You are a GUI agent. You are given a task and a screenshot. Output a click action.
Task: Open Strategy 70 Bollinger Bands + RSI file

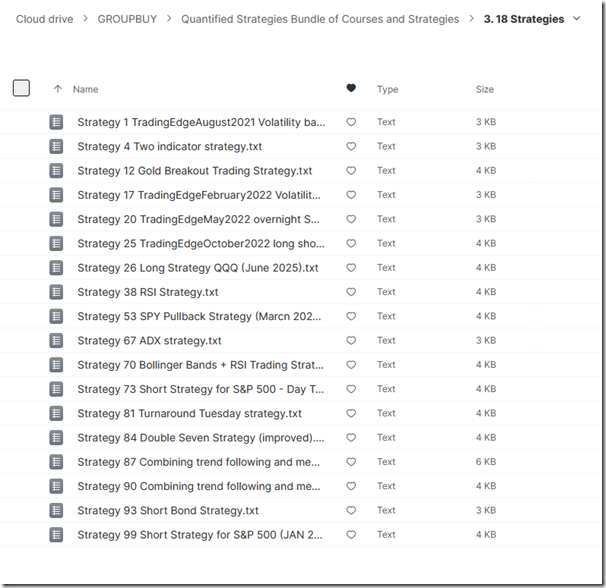tap(201, 365)
